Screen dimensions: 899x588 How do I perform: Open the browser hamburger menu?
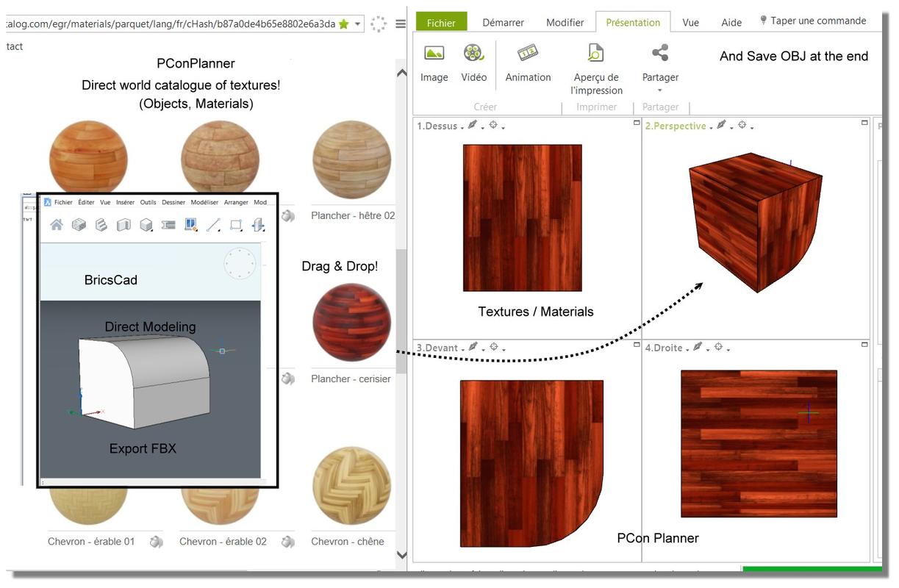401,24
